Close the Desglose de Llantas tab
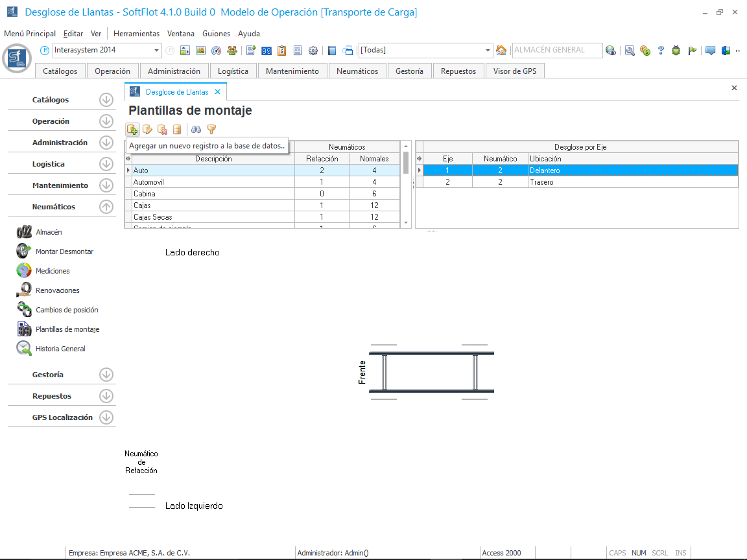The height and width of the screenshot is (560, 747). pyautogui.click(x=218, y=92)
